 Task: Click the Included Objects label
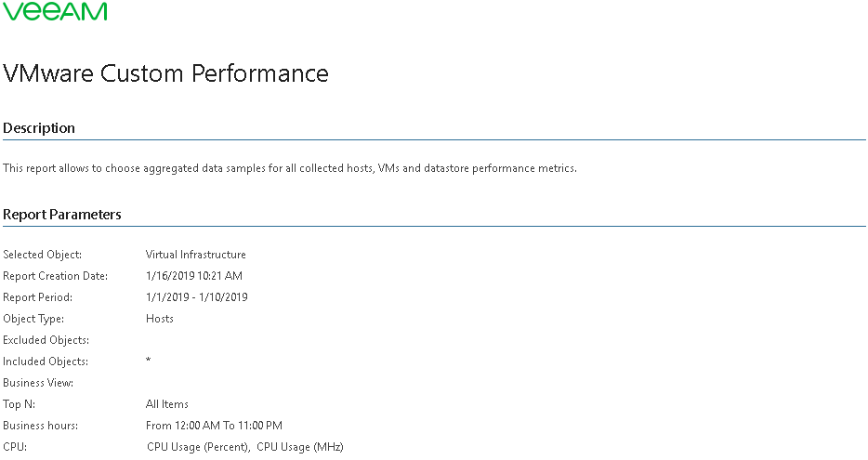[46, 361]
